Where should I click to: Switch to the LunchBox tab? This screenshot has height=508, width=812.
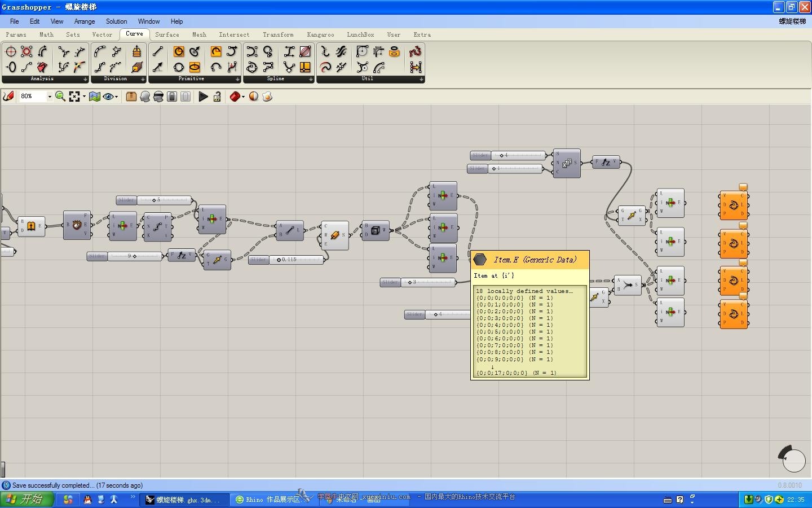pyautogui.click(x=360, y=34)
